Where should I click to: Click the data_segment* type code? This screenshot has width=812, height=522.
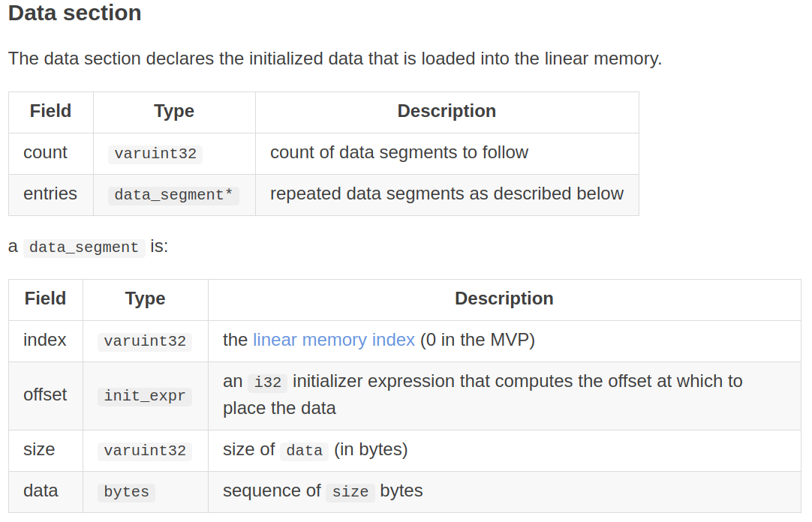(x=173, y=195)
